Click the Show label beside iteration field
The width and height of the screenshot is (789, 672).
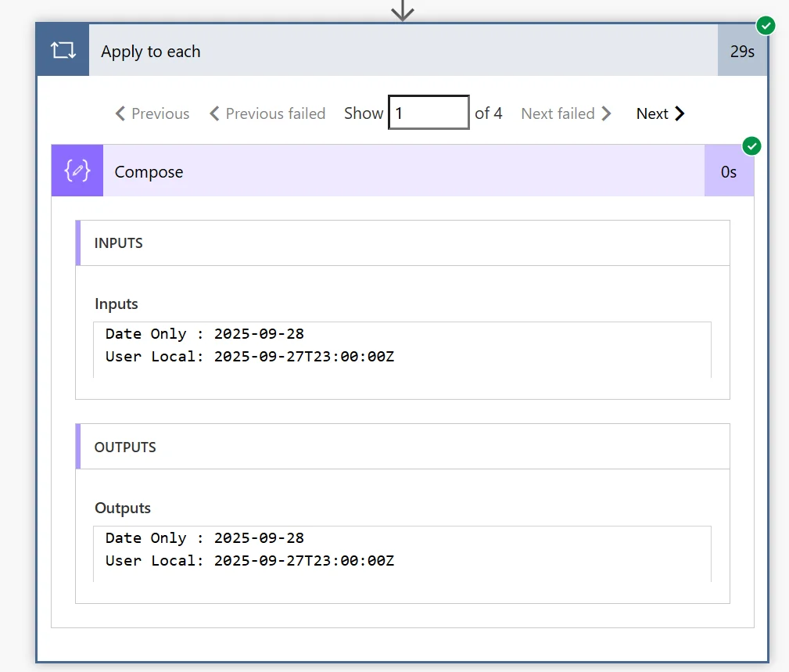364,113
